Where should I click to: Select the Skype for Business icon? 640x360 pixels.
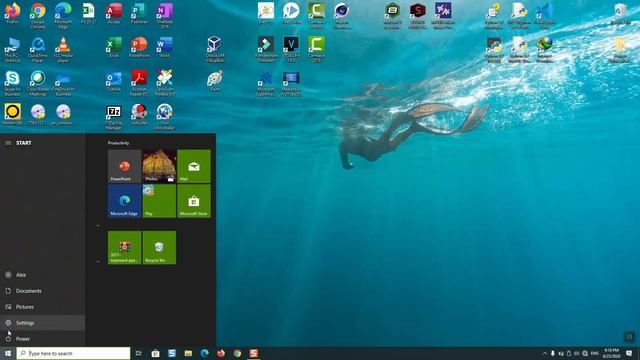pos(12,83)
